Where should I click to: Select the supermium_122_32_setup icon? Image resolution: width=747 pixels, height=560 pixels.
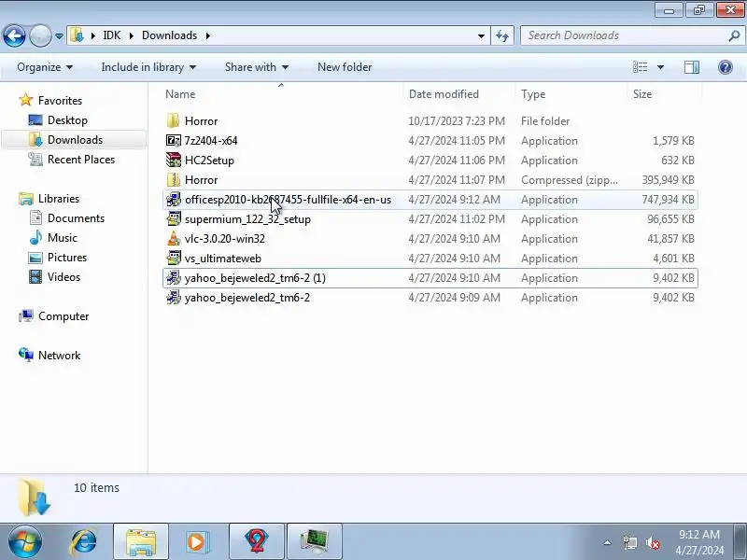[174, 219]
